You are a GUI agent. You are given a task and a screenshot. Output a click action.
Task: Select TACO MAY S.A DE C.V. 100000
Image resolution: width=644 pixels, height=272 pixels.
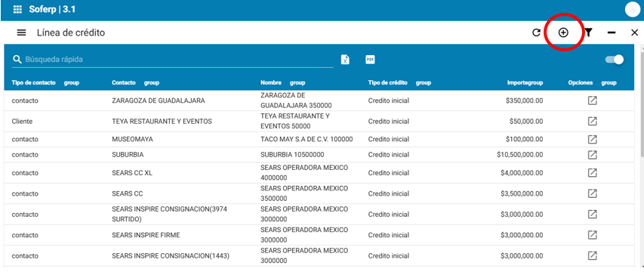pyautogui.click(x=307, y=139)
